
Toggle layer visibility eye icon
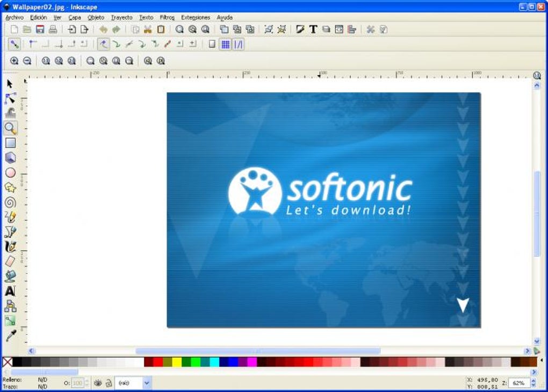tap(98, 383)
